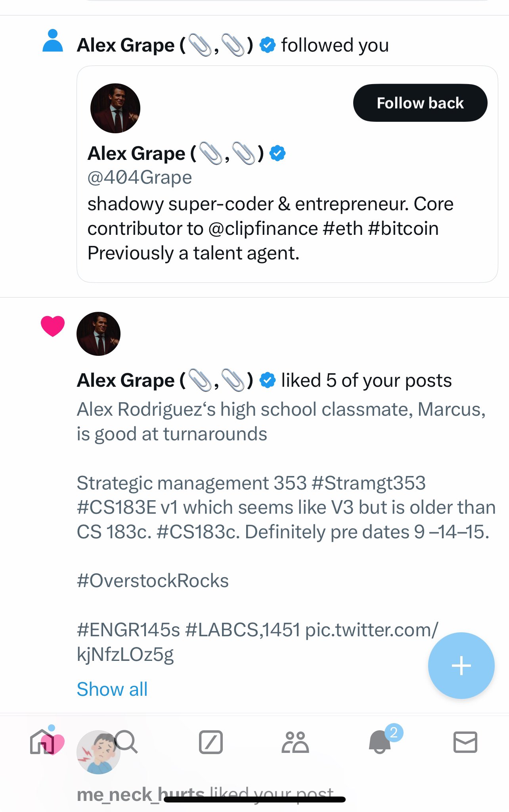Open the Home tab in bottom bar
The image size is (509, 812).
42,741
